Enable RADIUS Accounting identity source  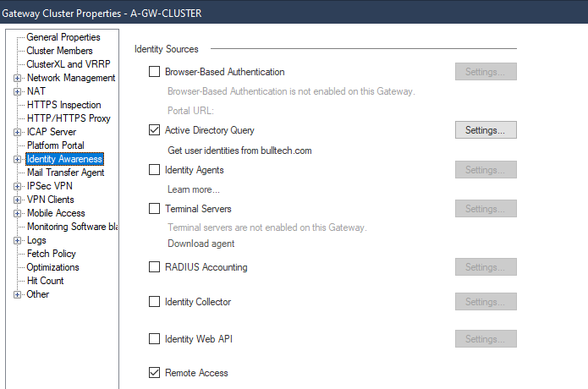[x=154, y=267]
